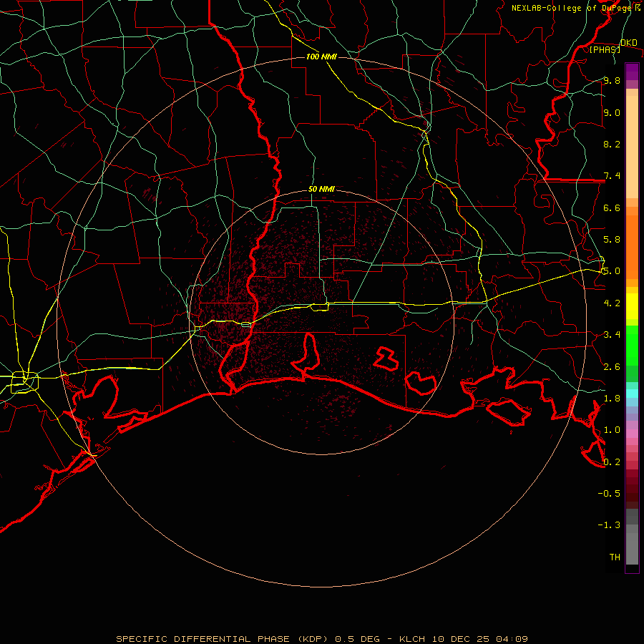This screenshot has width=644, height=644.
Task: Click the purple segment at the top of the color scale
Action: pos(632,72)
